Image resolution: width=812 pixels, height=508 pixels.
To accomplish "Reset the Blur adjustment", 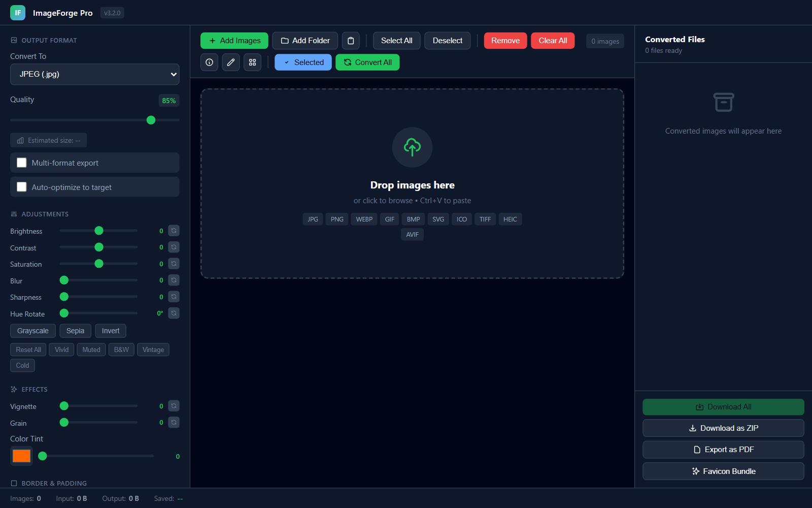I will pyautogui.click(x=174, y=280).
